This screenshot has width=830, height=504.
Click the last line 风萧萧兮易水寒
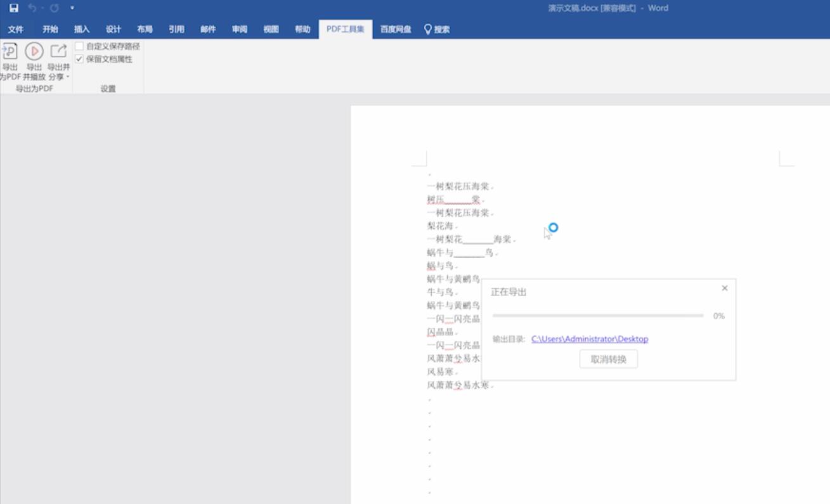[459, 385]
